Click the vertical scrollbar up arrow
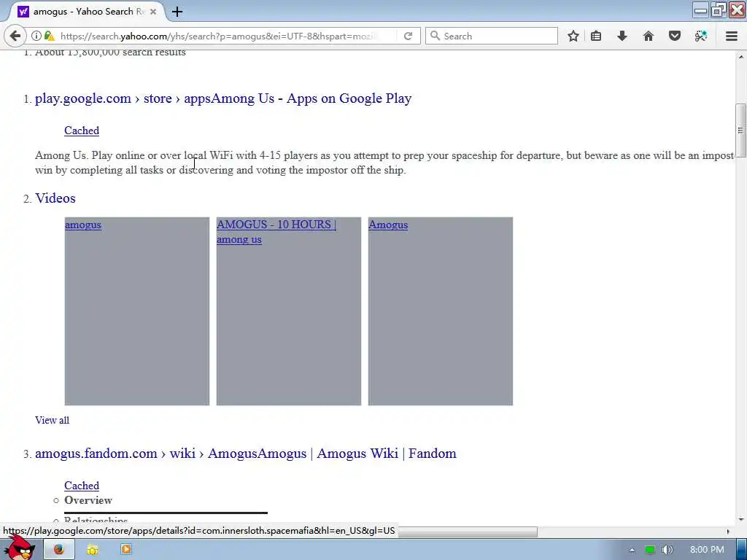The width and height of the screenshot is (747, 560). click(741, 57)
